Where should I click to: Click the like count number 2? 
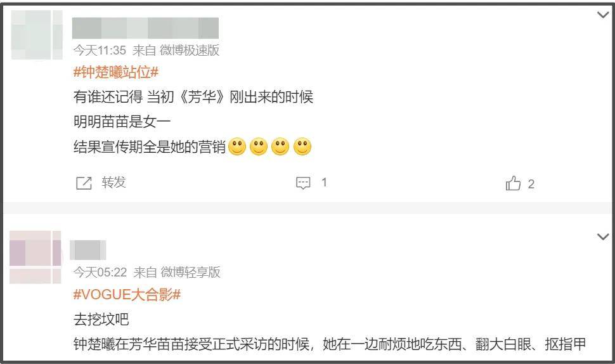click(x=531, y=184)
